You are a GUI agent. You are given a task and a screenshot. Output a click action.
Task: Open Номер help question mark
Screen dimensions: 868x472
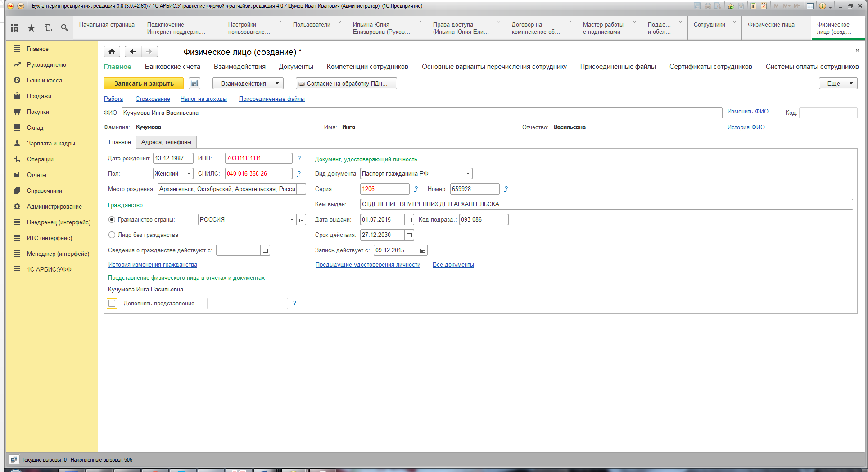(506, 189)
